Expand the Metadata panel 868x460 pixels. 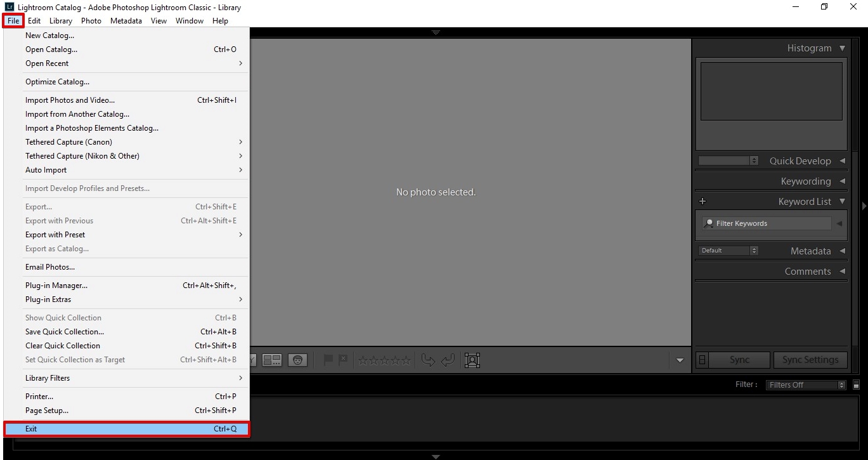pyautogui.click(x=842, y=251)
